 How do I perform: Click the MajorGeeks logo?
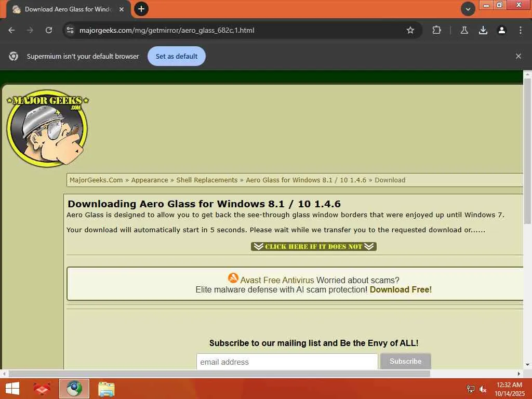point(47,128)
